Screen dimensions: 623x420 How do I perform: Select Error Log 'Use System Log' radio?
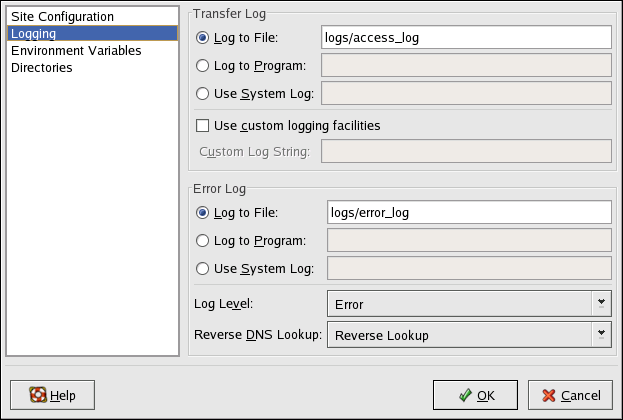(203, 268)
